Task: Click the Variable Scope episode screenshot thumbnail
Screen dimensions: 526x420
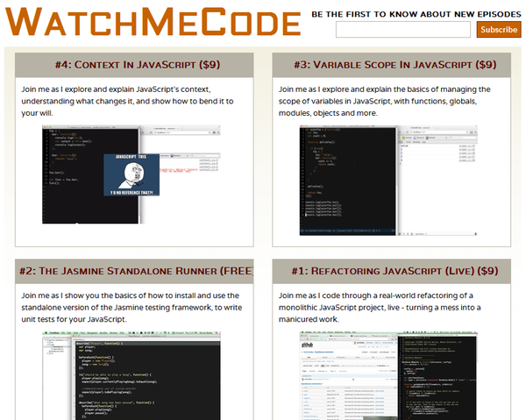Action: coord(388,181)
